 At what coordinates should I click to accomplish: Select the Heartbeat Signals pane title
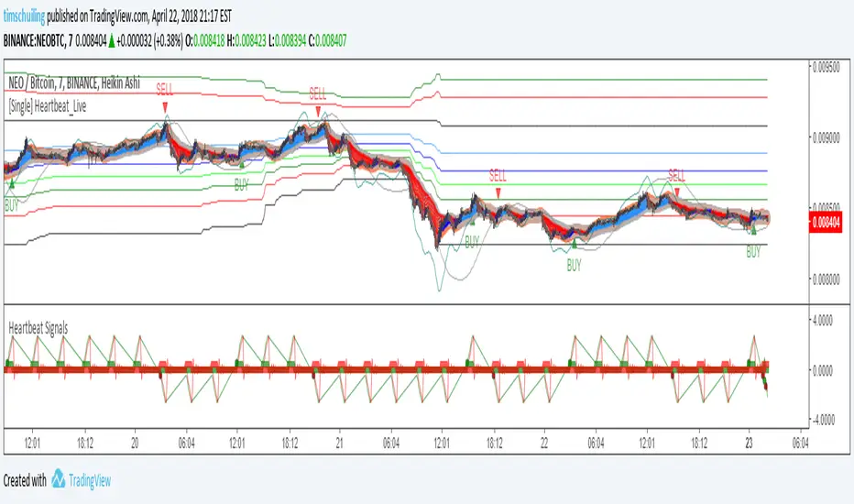(38, 328)
